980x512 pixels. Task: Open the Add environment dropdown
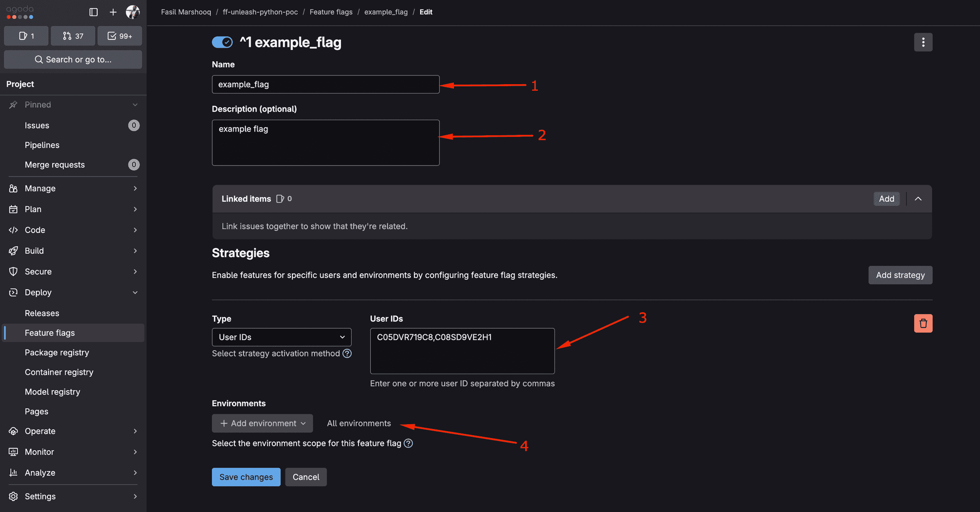point(263,423)
